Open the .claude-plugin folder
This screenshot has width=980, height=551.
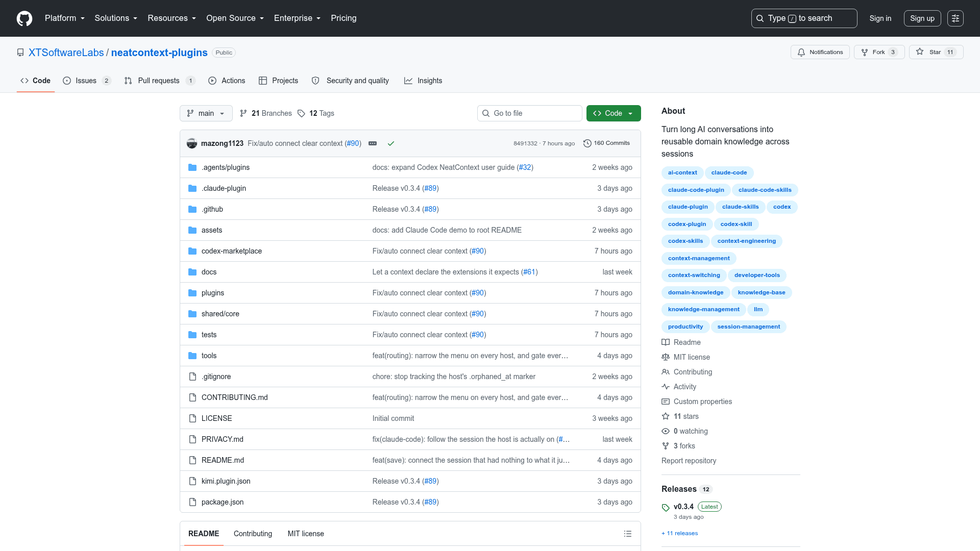(224, 188)
